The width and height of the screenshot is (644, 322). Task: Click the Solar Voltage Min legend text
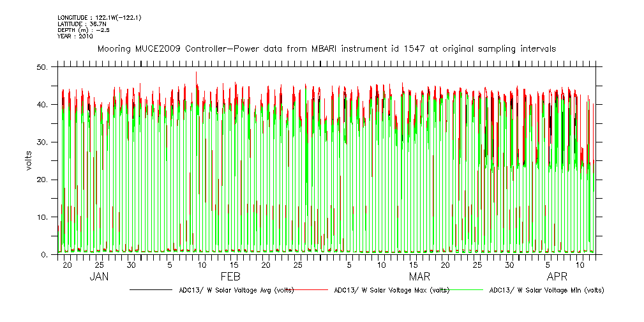click(546, 290)
